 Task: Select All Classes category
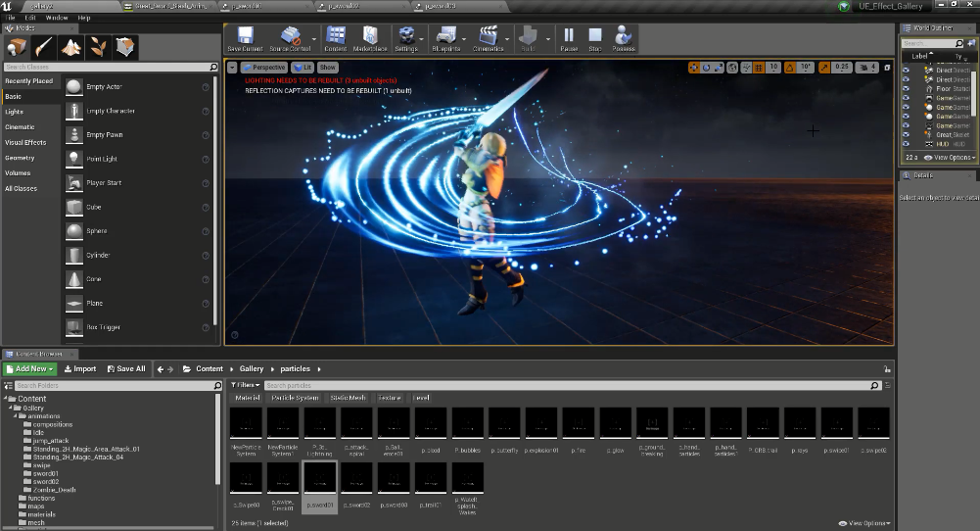click(22, 188)
